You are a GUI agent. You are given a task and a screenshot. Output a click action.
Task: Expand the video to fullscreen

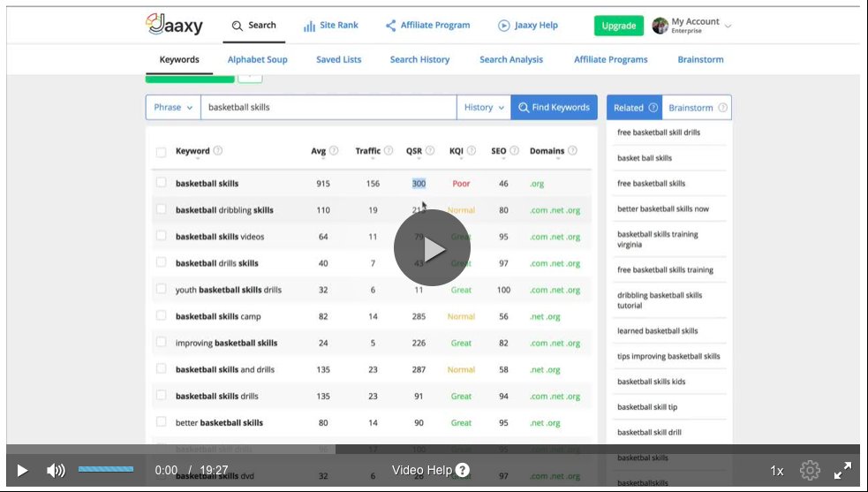click(843, 471)
